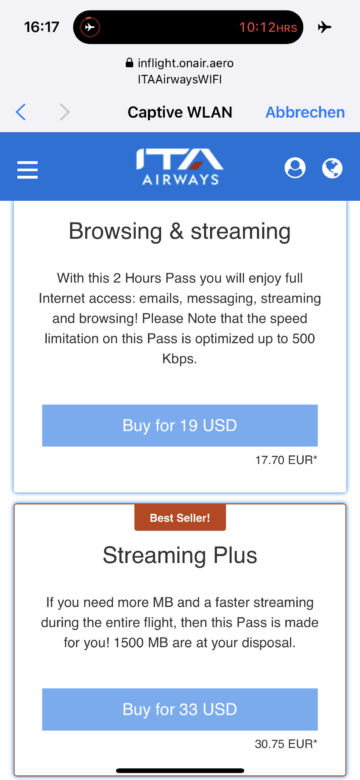The width and height of the screenshot is (360, 780).
Task: Tap the airplane flight activity icon
Action: pyautogui.click(x=90, y=27)
